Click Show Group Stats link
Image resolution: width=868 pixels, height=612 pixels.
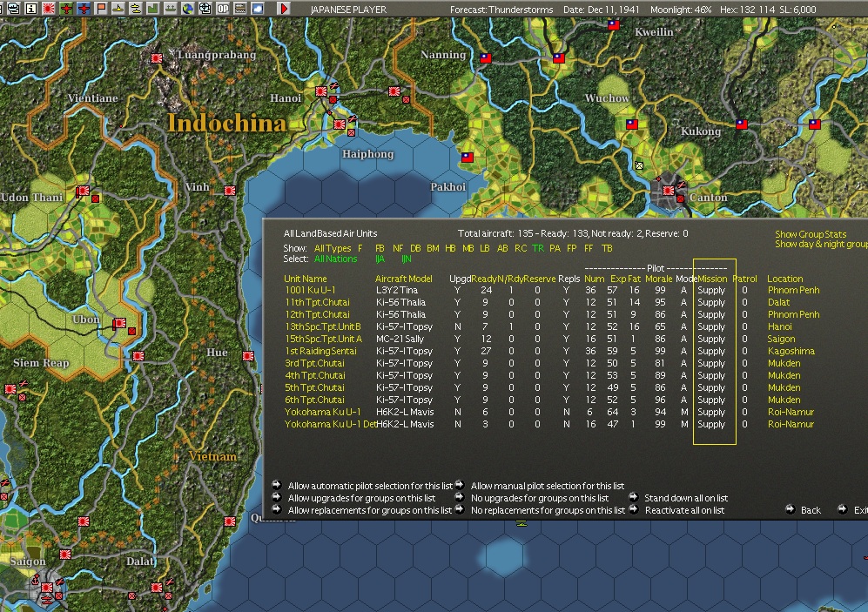coord(811,234)
